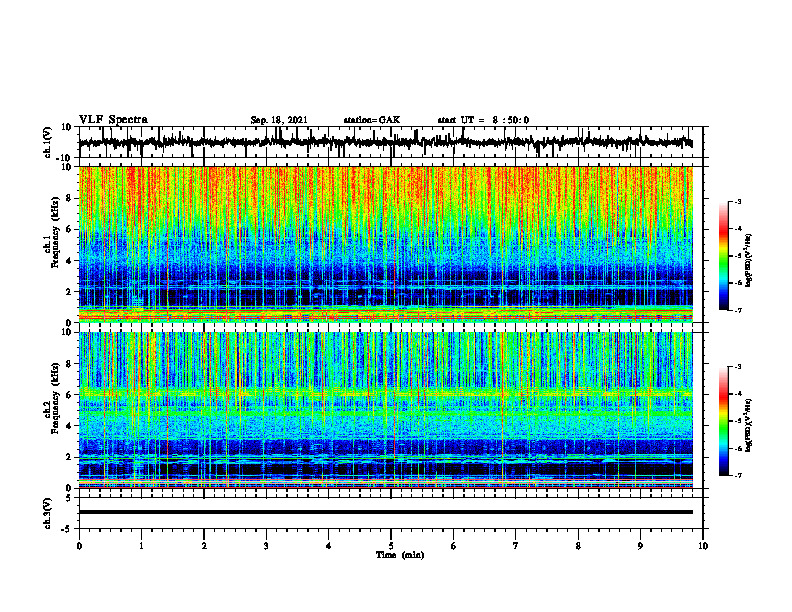792x612 pixels.
Task: Click the flat black ch.3 voltage line
Action: pos(385,512)
